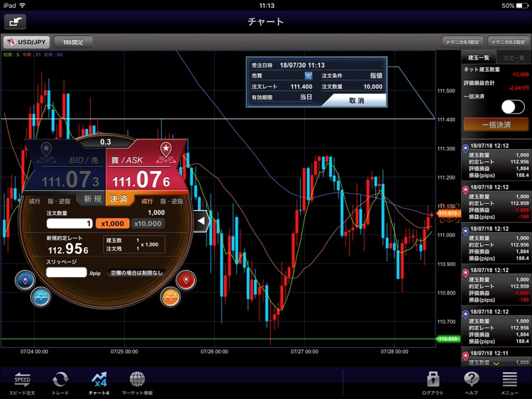Tap blue pin icon of fifth position
The width and height of the screenshot is (532, 399).
tap(465, 315)
